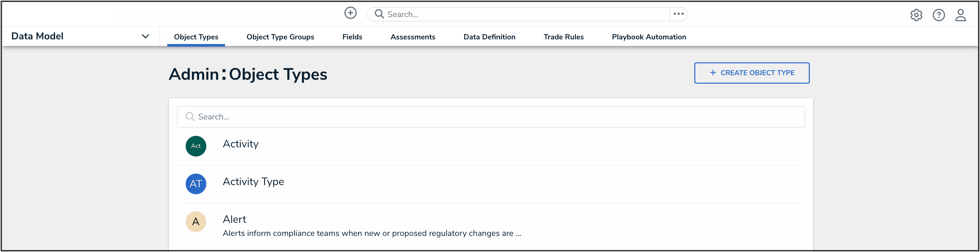The image size is (980, 252).
Task: Switch to Playbook Automation tab
Action: coord(649,37)
